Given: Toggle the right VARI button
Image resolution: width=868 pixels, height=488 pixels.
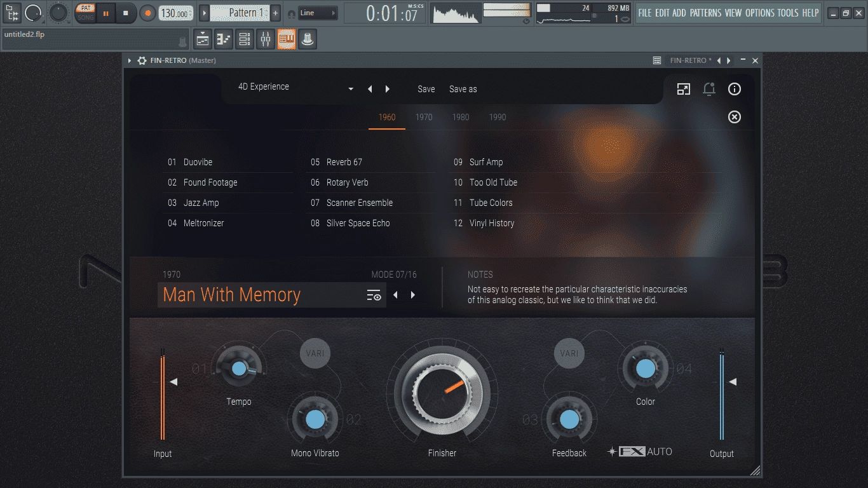Looking at the screenshot, I should (x=569, y=353).
